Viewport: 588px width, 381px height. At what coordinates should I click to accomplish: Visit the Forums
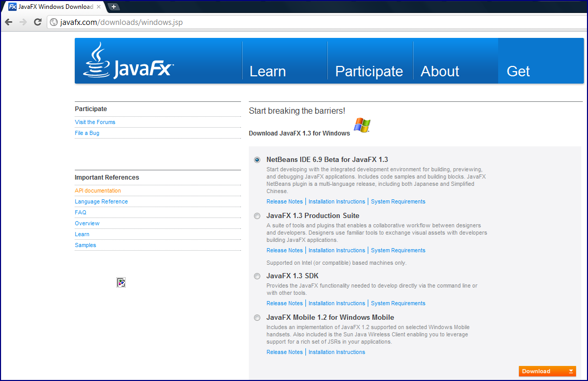95,122
